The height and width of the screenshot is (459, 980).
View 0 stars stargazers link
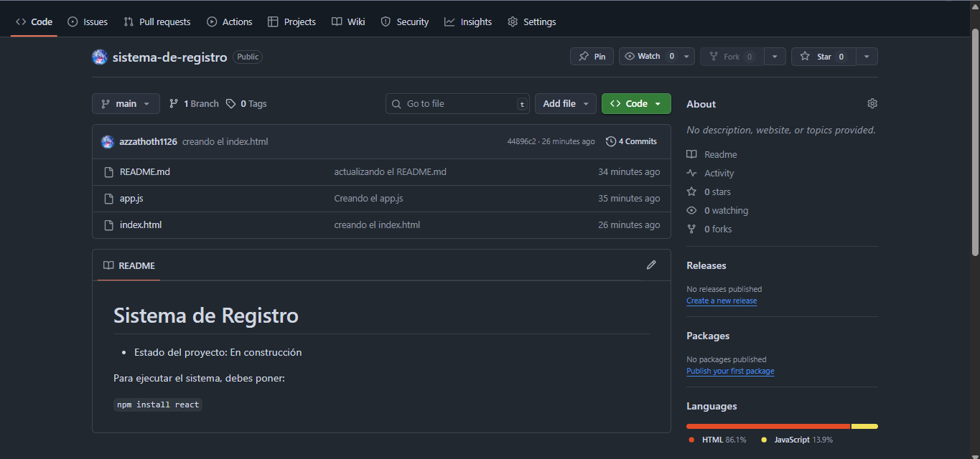point(709,191)
